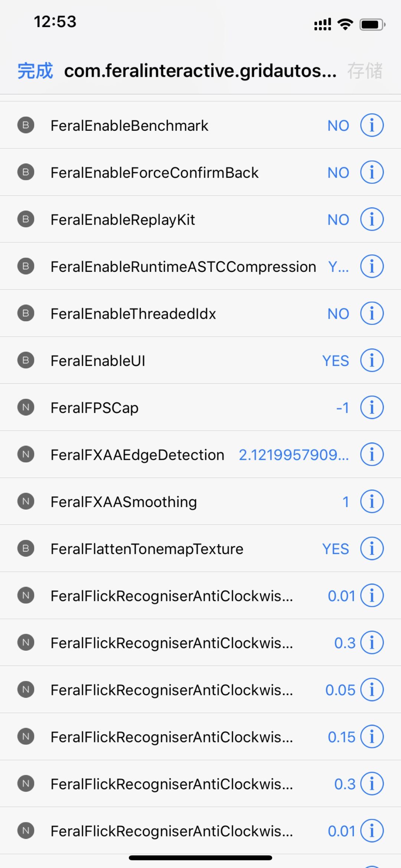Click the boolean type badge of FeralEnableUI
This screenshot has width=401, height=868.
point(26,360)
